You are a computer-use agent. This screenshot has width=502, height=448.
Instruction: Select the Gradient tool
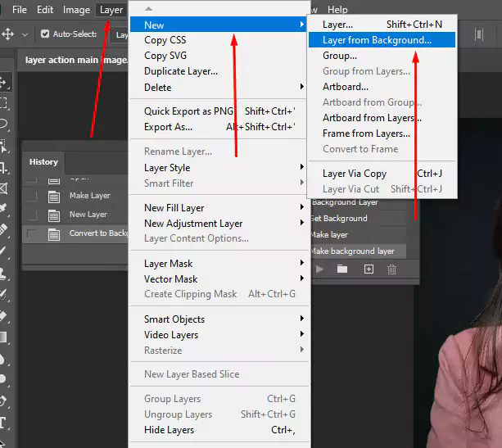[x=3, y=337]
